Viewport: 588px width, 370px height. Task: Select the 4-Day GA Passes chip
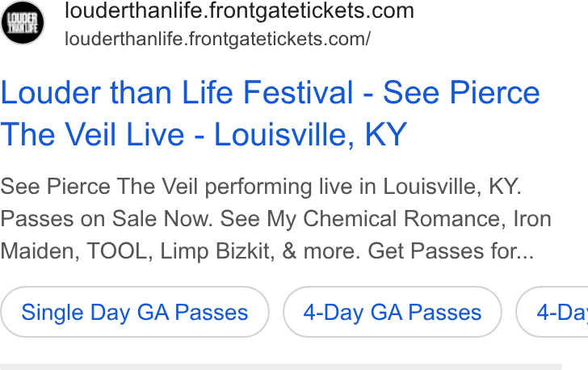(x=393, y=312)
